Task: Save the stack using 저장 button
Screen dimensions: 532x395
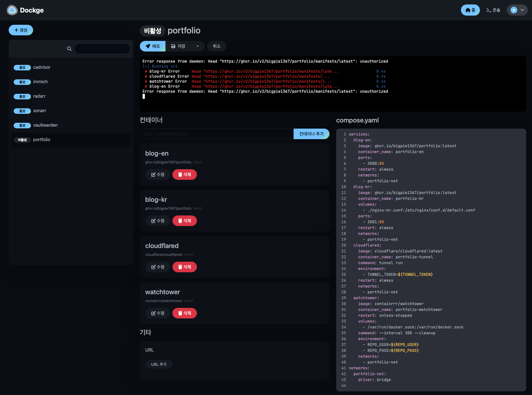Action: coord(178,46)
